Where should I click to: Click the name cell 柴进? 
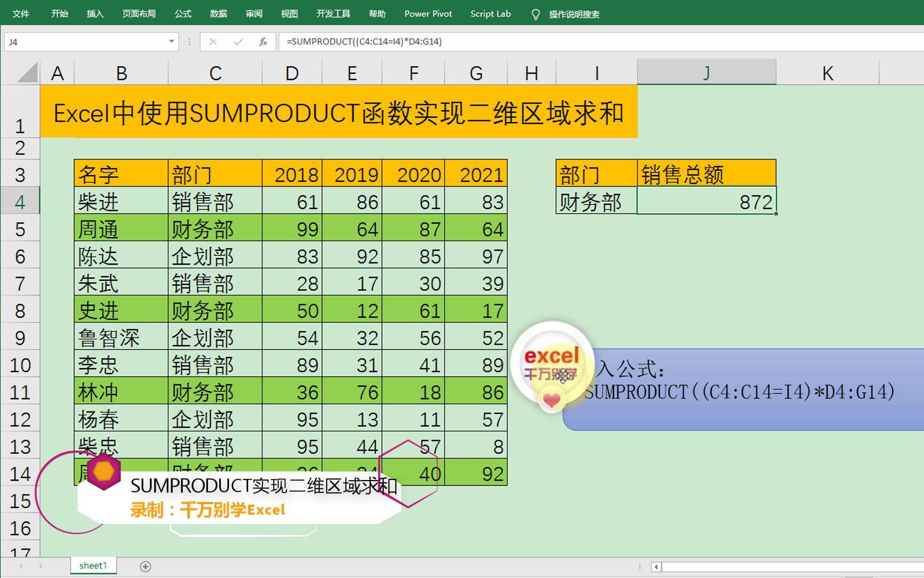click(x=121, y=201)
